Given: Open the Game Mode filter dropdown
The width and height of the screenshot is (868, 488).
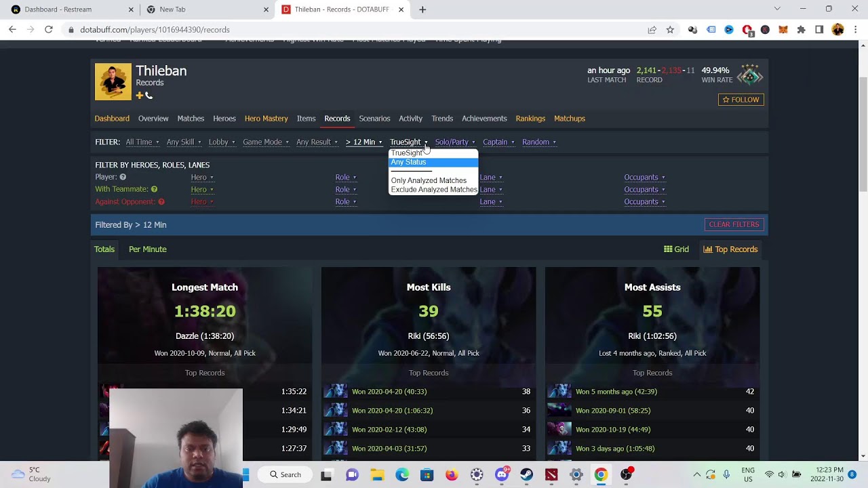Looking at the screenshot, I should pyautogui.click(x=266, y=142).
